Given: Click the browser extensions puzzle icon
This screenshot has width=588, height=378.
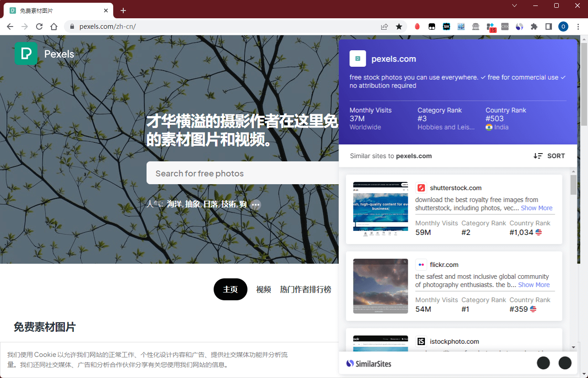Looking at the screenshot, I should click(x=534, y=27).
